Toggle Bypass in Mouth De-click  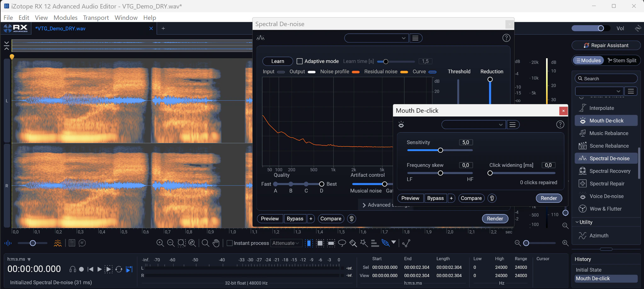click(436, 198)
